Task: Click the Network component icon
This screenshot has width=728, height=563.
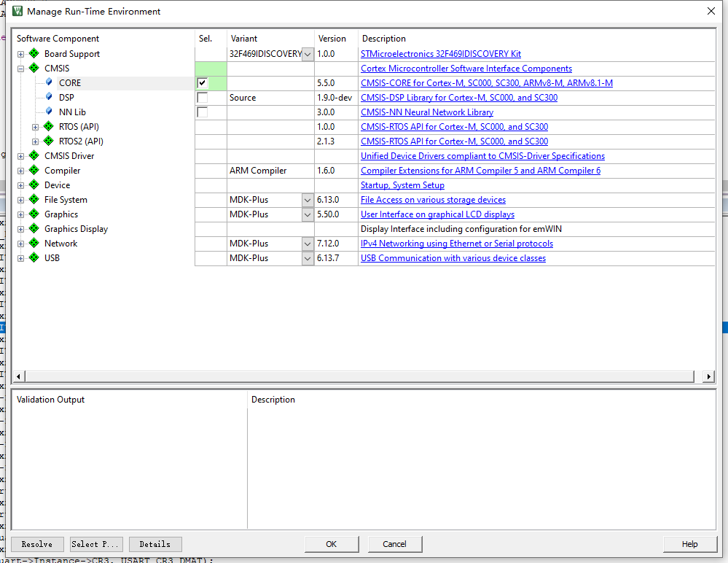Action: [34, 243]
